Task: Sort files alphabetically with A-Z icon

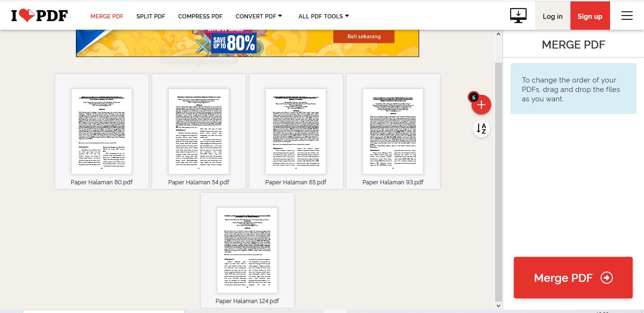Action: coord(481,128)
